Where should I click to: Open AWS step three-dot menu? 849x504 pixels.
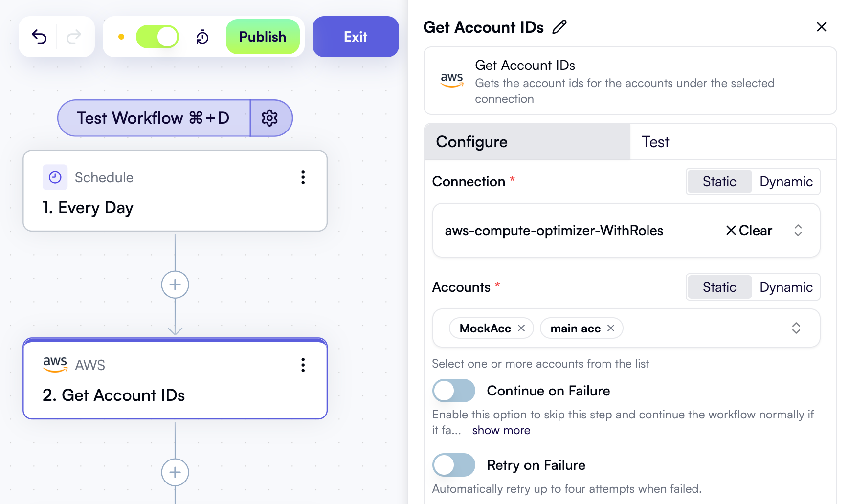coord(303,365)
